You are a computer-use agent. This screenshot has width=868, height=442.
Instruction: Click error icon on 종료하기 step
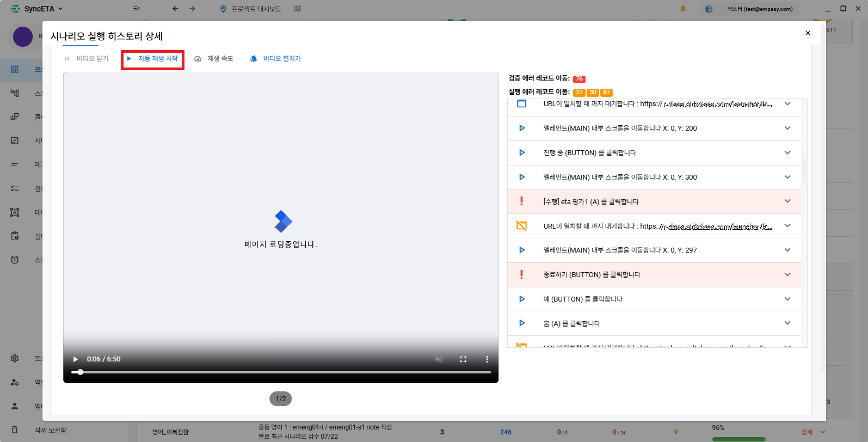521,275
